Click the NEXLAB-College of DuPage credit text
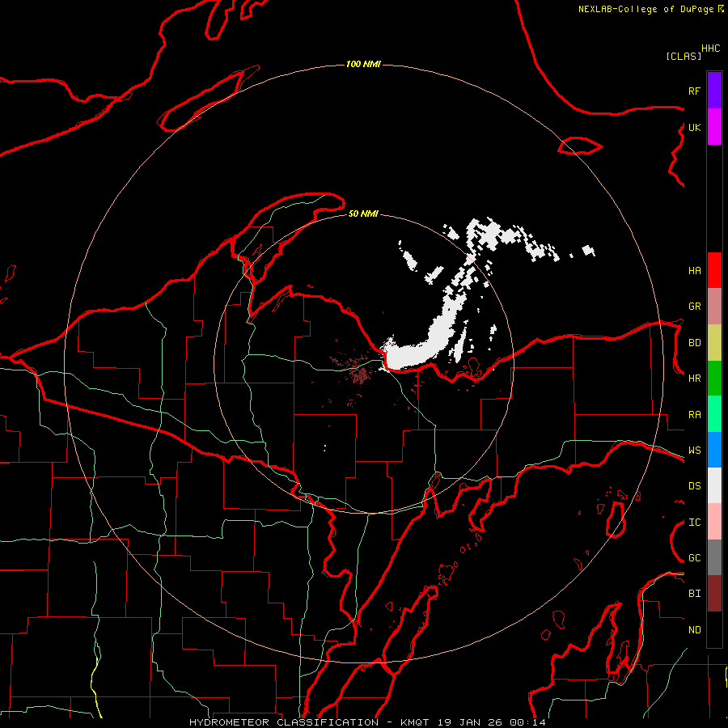The height and width of the screenshot is (728, 728). point(645,9)
